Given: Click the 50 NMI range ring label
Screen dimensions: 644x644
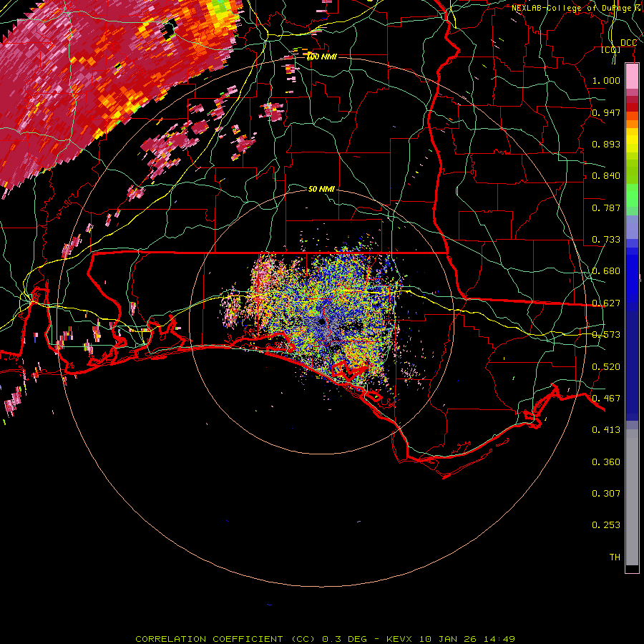Looking at the screenshot, I should (321, 189).
